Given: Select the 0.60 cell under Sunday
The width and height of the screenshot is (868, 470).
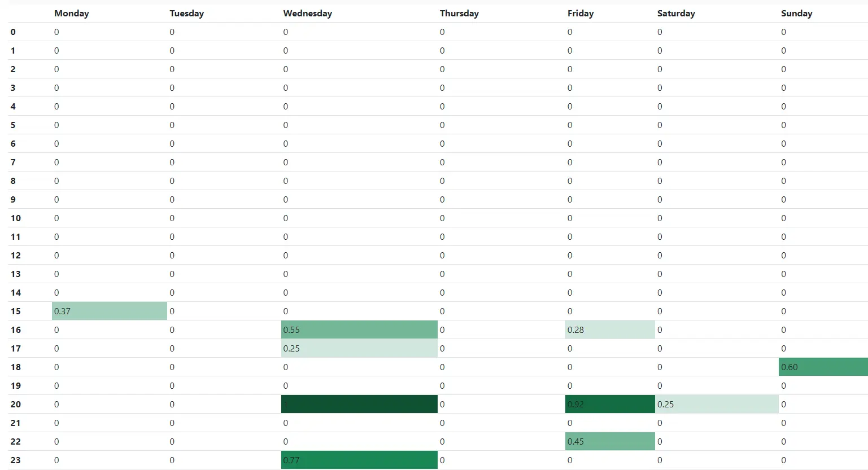Looking at the screenshot, I should [x=823, y=367].
